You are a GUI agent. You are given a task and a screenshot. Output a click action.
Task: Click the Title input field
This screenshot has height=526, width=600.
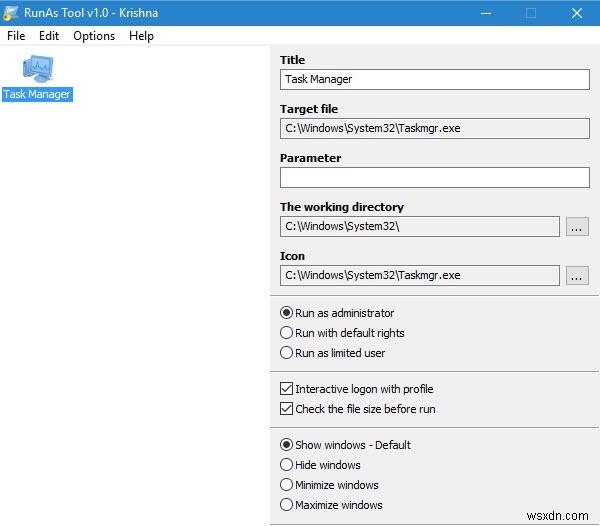(x=434, y=79)
